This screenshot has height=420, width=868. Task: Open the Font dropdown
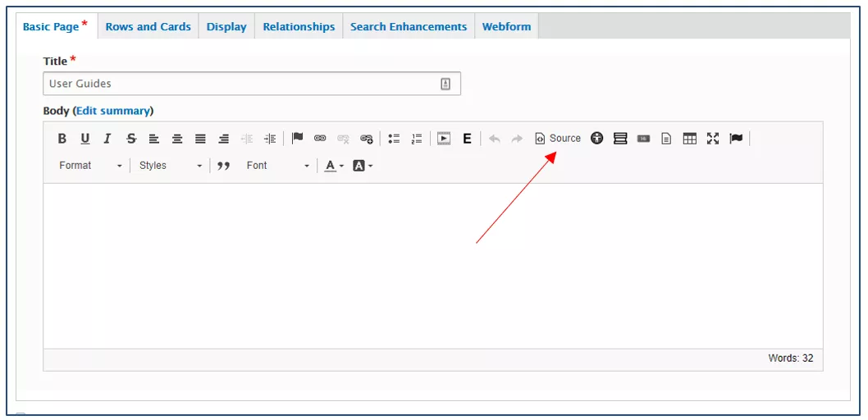[278, 166]
